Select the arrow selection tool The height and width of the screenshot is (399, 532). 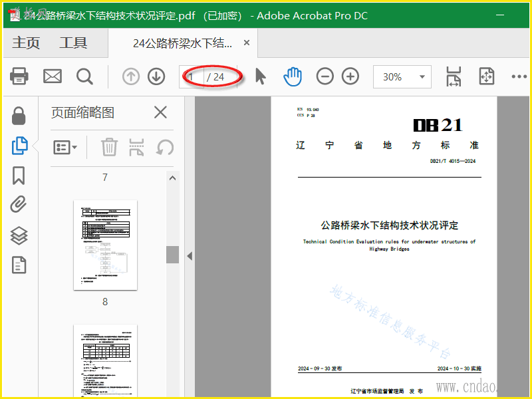click(260, 76)
